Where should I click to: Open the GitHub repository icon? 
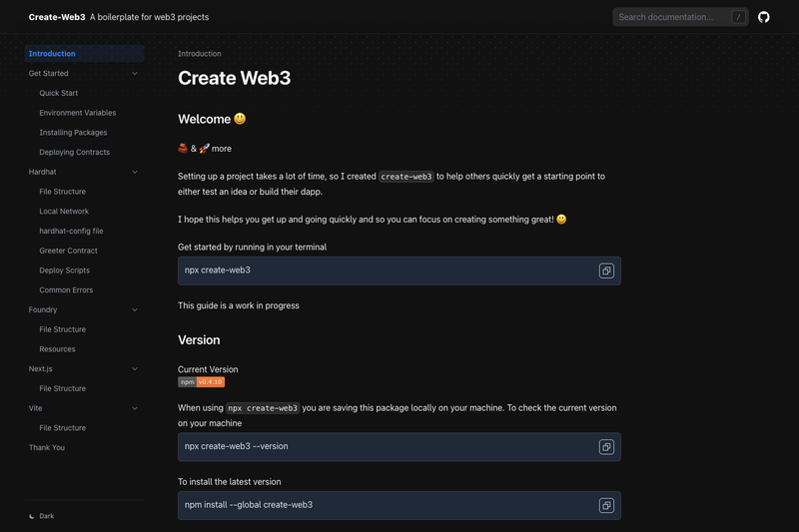coord(763,17)
